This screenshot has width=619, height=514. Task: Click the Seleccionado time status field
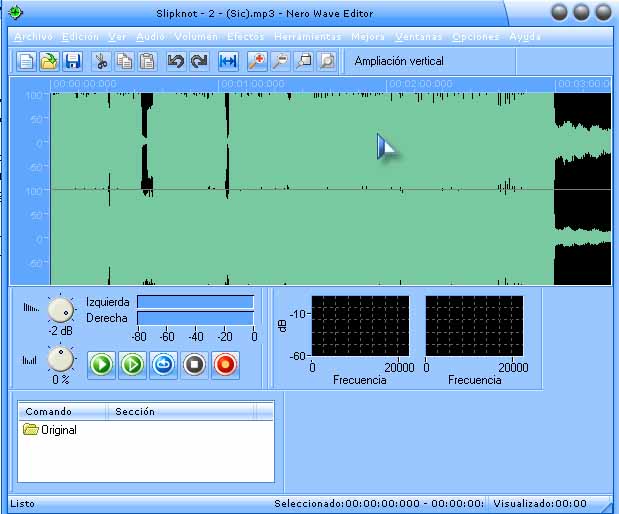point(379,504)
